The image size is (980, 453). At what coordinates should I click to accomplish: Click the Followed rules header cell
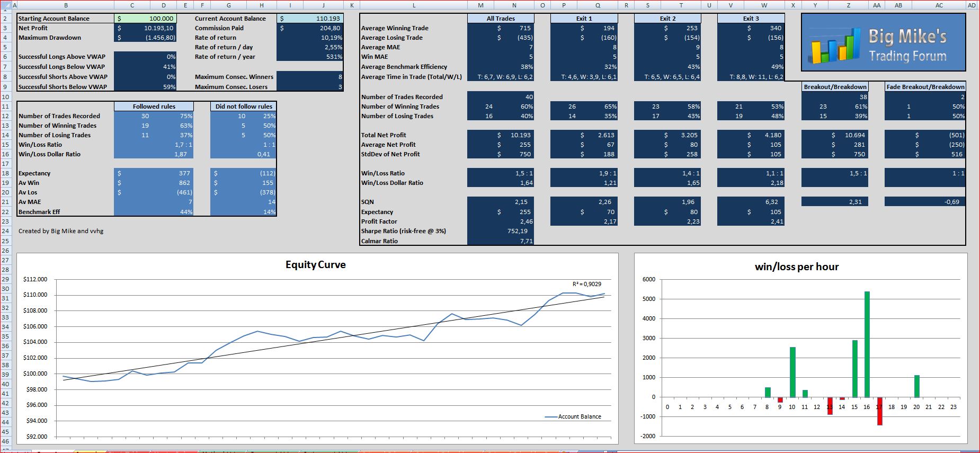[154, 106]
